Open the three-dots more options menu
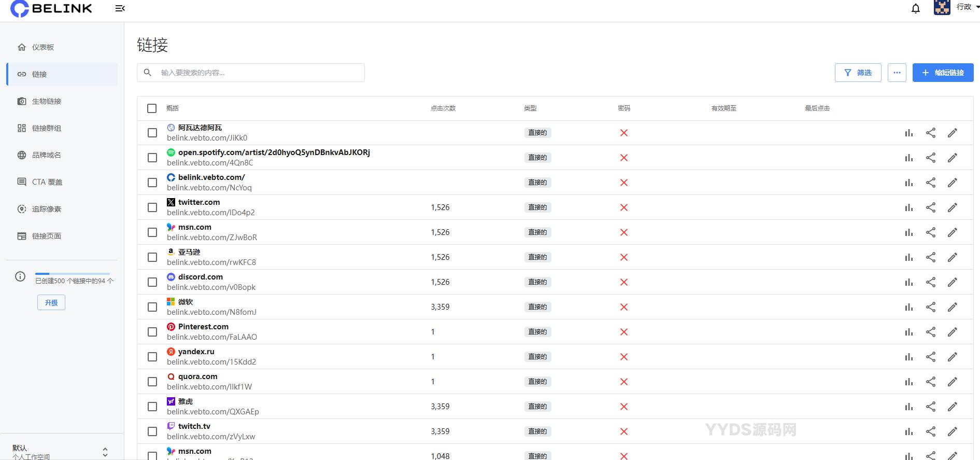The image size is (980, 460). (897, 73)
